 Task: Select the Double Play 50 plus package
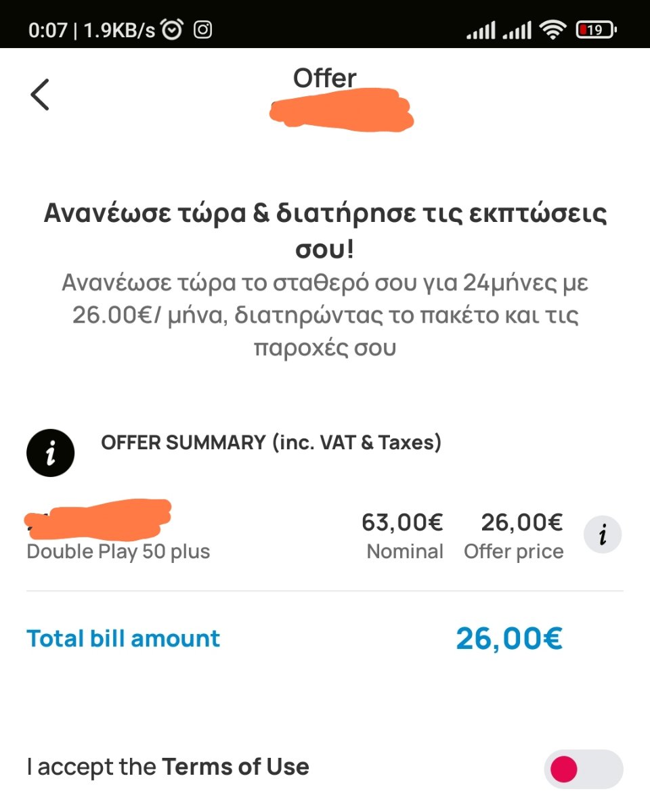click(x=118, y=551)
